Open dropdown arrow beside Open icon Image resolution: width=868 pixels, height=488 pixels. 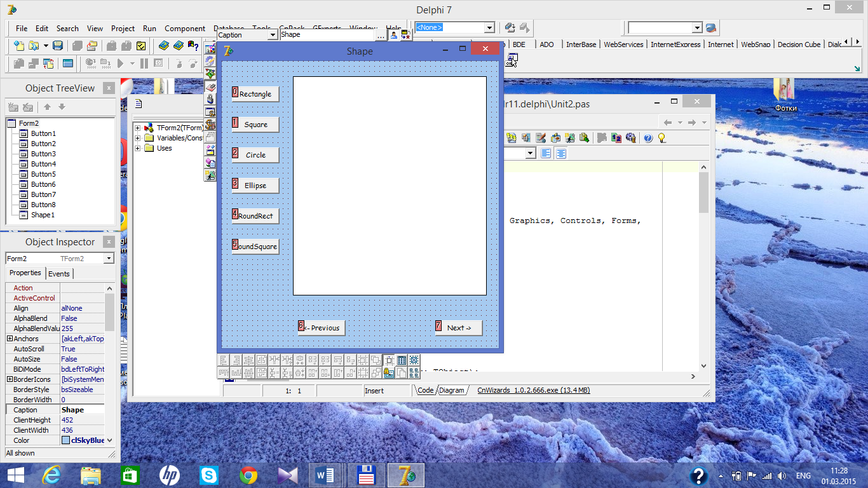pos(46,46)
